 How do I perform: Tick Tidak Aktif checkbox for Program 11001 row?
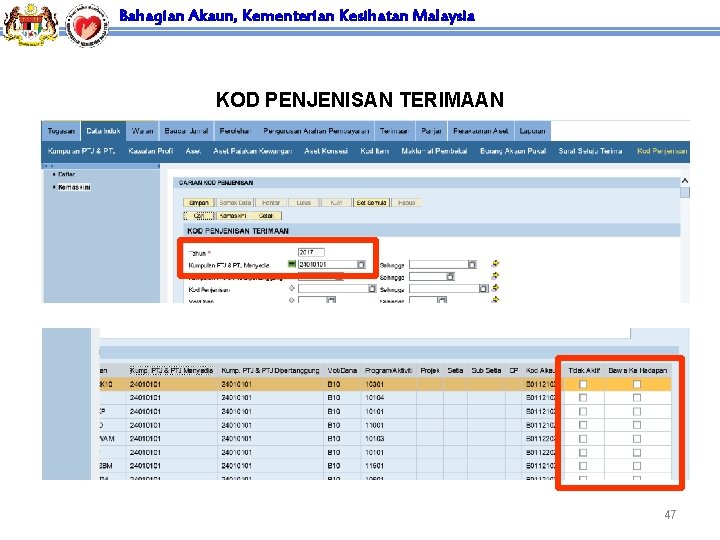click(x=583, y=425)
